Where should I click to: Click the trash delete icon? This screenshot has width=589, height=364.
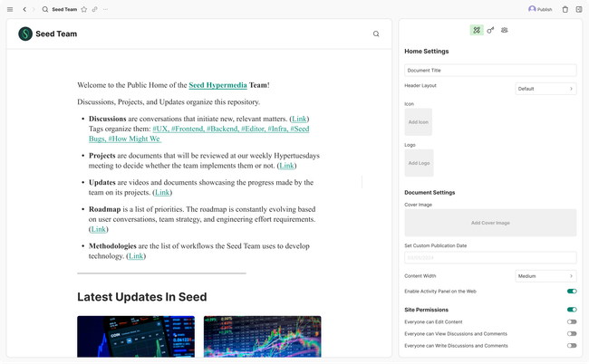coord(565,9)
